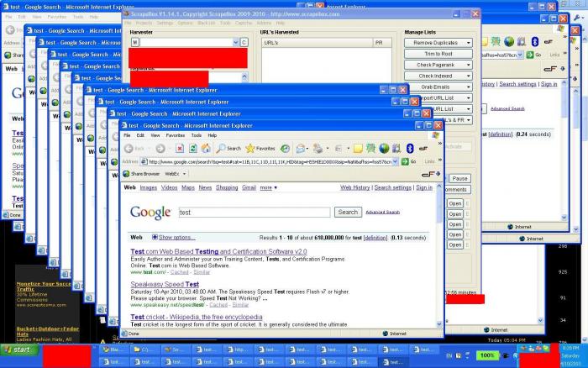The image size is (588, 368).
Task: Click the Mail envelope icon in frontmost IE toolbar
Action: pos(301,149)
